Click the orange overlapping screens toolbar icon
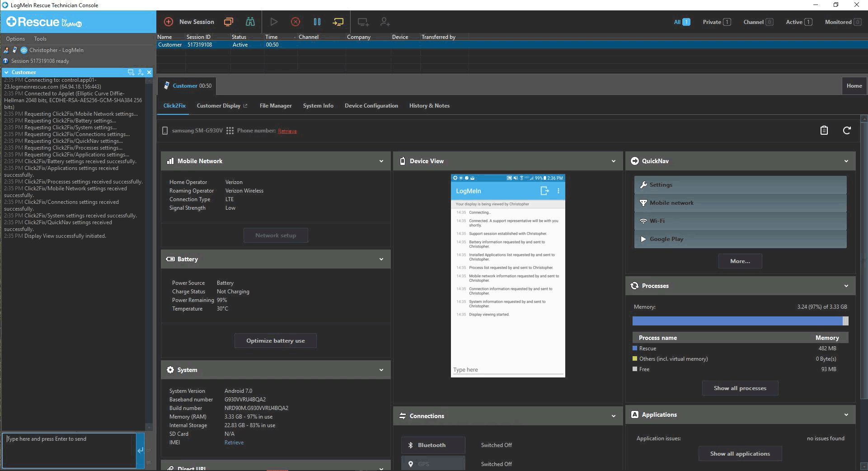This screenshot has width=868, height=471. point(229,22)
